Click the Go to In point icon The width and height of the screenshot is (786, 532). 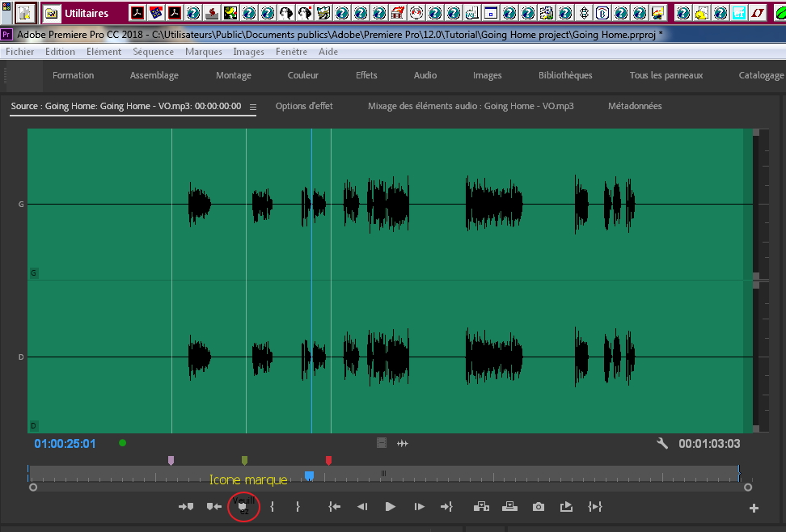click(x=334, y=507)
